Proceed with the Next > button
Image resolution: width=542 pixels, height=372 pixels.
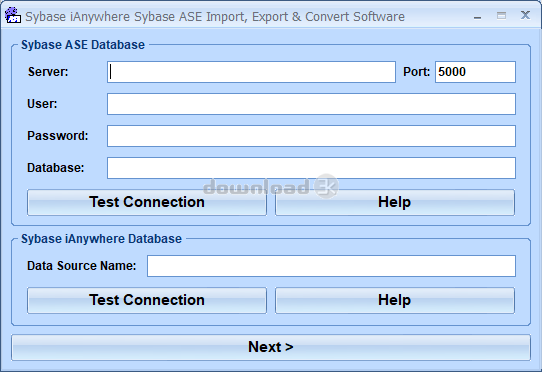pyautogui.click(x=271, y=347)
